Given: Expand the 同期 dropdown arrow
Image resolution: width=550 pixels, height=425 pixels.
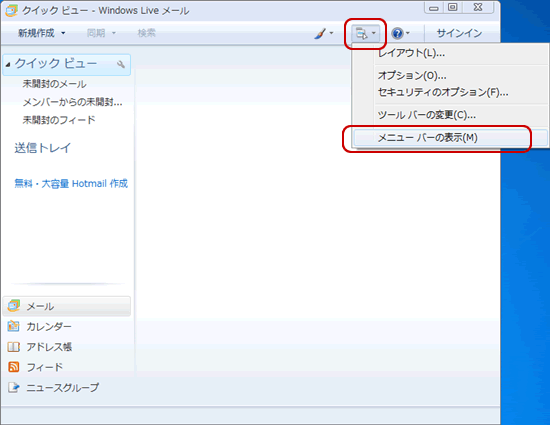Looking at the screenshot, I should (114, 33).
